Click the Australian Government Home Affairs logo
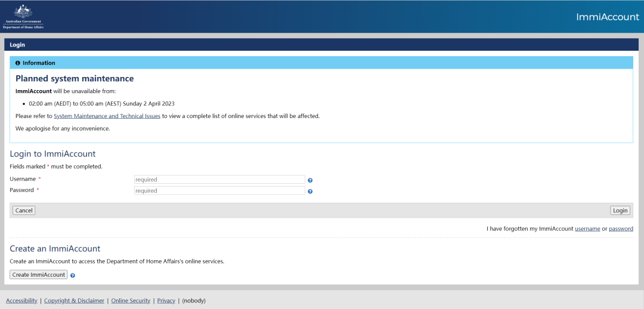Image resolution: width=644 pixels, height=309 pixels. coord(23,17)
